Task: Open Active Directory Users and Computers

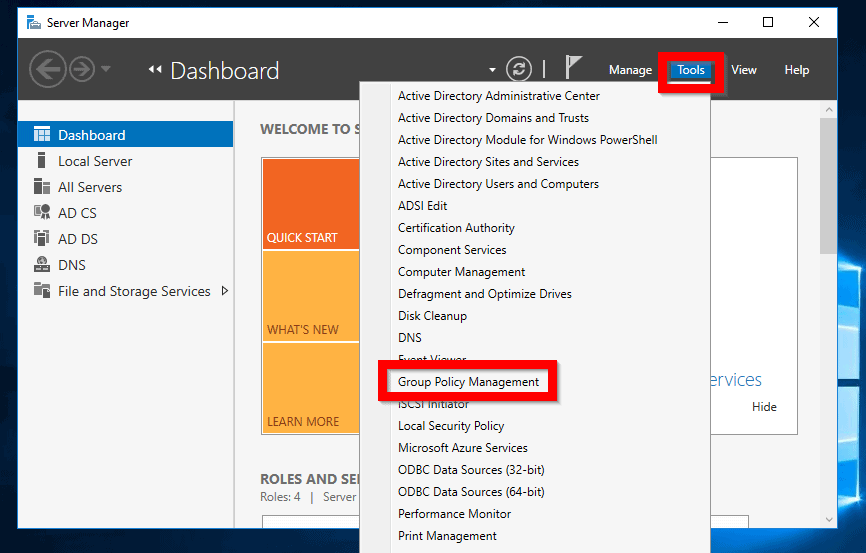Action: point(498,184)
